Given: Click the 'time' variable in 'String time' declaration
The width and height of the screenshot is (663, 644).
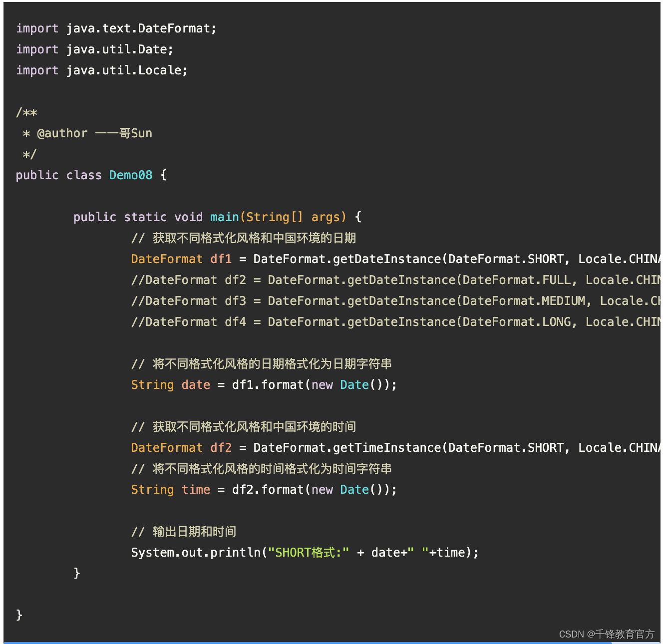Looking at the screenshot, I should 196,490.
